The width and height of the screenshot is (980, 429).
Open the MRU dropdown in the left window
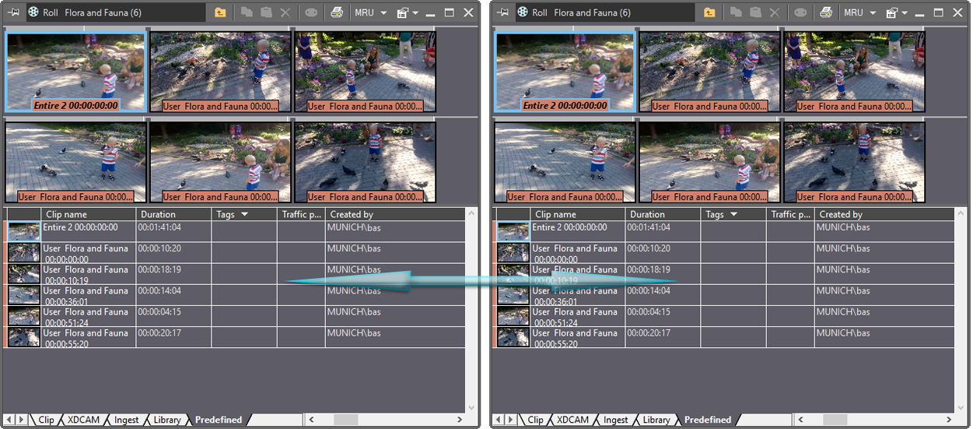click(x=370, y=12)
